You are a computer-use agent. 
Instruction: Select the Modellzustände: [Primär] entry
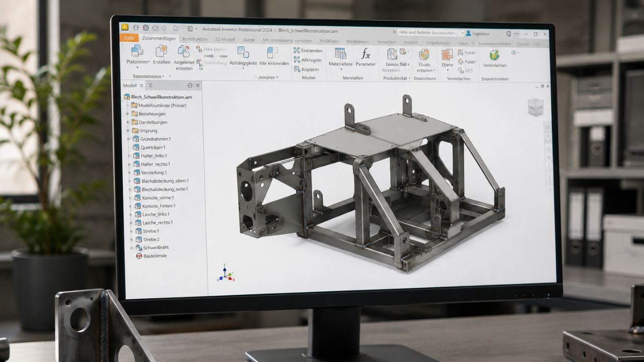[x=159, y=106]
